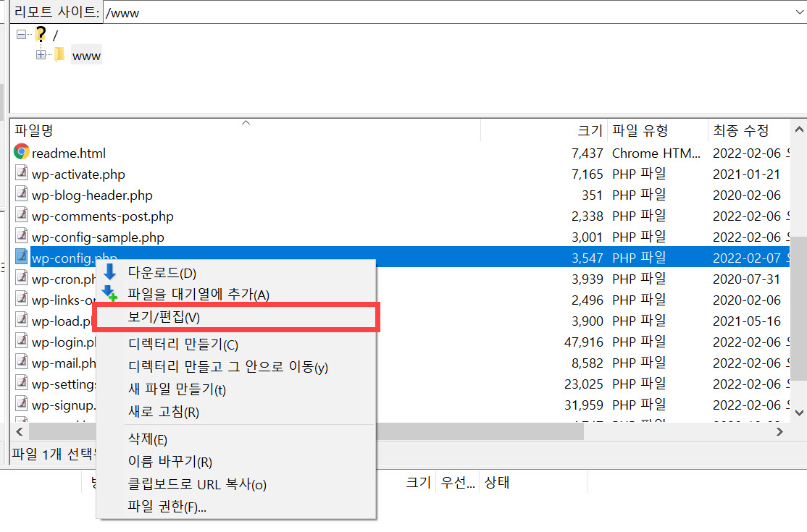Open the remote site path dropdown
Viewport: 807px width, 532px height.
tap(799, 12)
